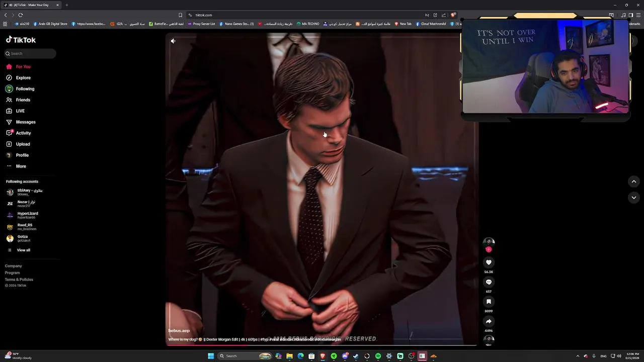Like the video with heart icon
Screen dimensions: 644x362
coord(489,262)
